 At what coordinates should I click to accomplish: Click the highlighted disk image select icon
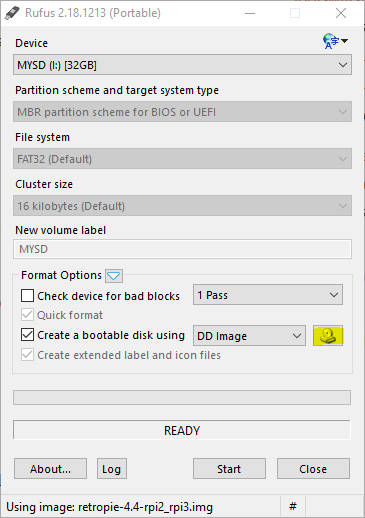click(x=328, y=336)
